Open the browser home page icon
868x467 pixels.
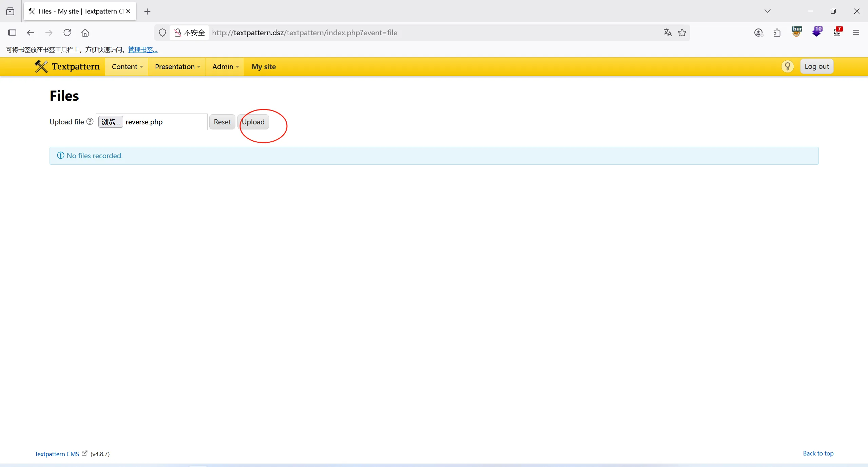point(85,33)
